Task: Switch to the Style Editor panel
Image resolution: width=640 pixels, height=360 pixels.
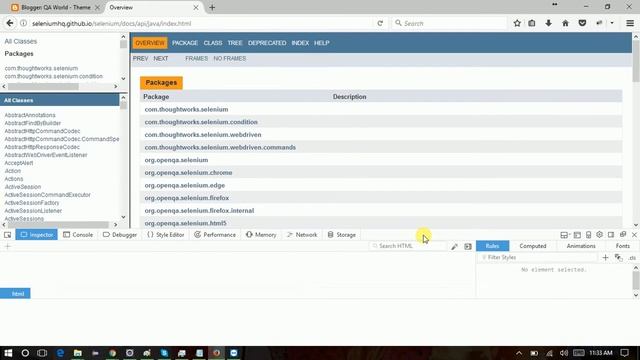Action: click(166, 235)
